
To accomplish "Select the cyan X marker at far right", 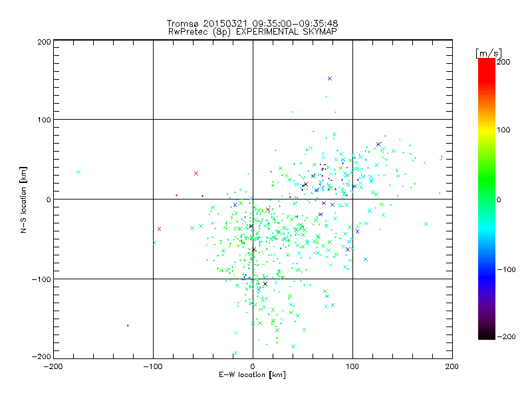I will [426, 224].
